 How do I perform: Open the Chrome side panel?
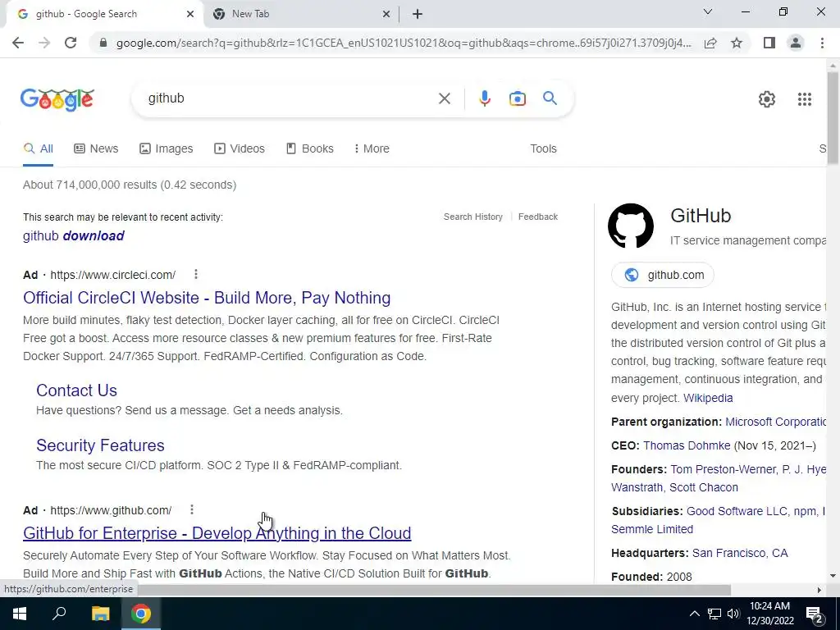[769, 43]
